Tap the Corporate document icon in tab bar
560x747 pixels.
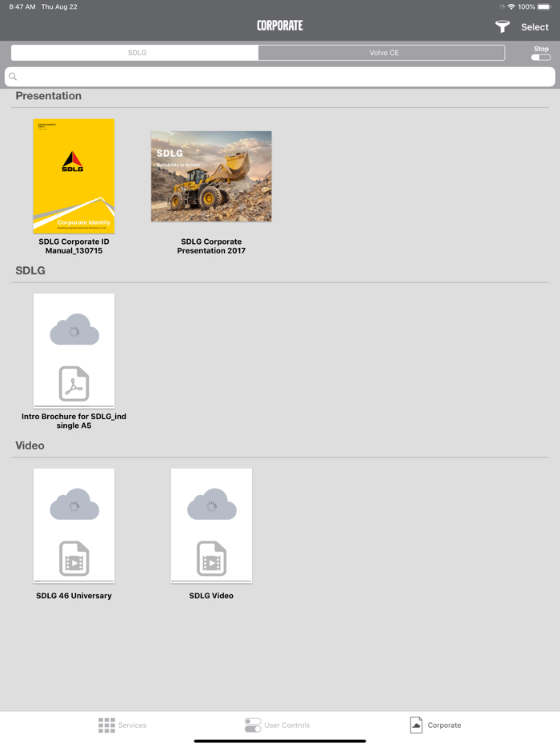416,725
